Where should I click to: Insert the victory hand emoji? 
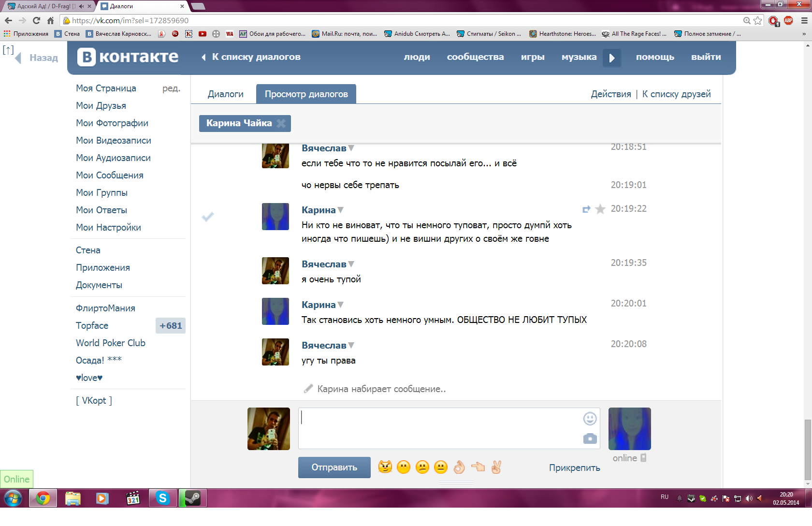[x=496, y=467]
